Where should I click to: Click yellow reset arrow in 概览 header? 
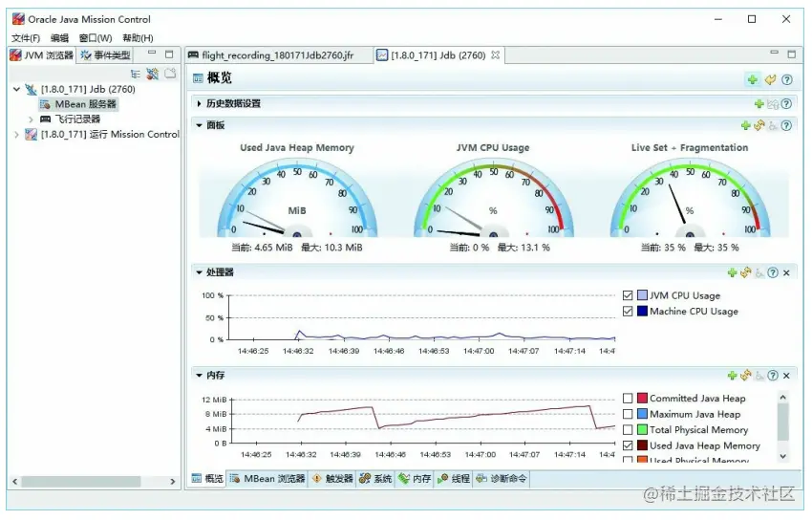[770, 79]
